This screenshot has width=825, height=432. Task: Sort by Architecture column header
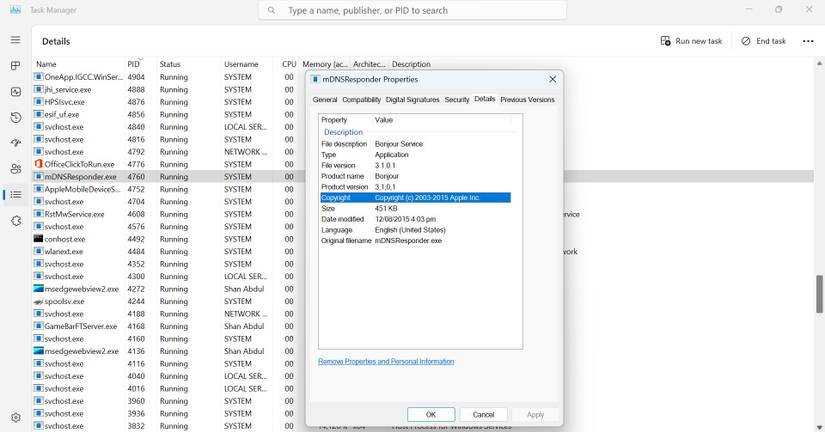(x=369, y=64)
